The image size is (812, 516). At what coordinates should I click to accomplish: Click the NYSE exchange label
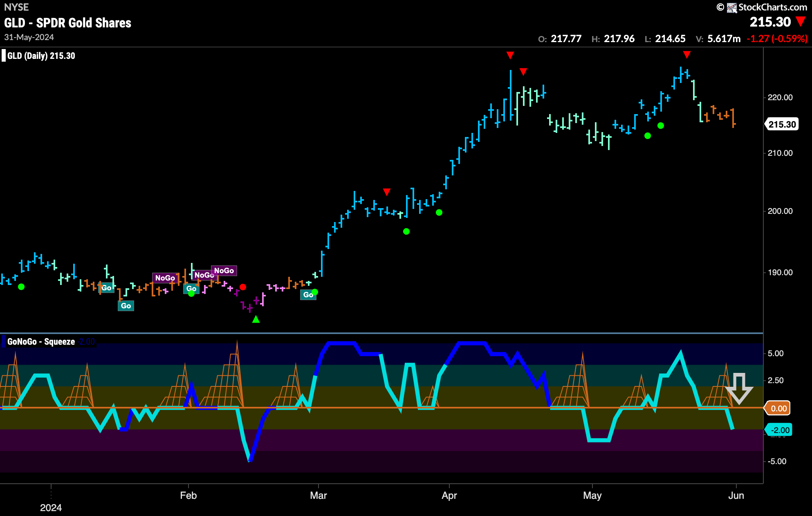tap(16, 7)
